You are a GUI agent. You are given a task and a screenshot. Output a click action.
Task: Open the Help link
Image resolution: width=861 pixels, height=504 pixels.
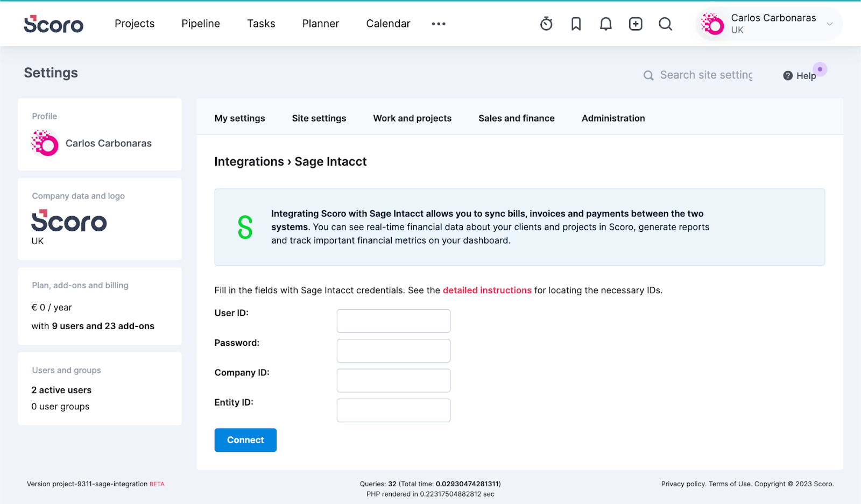click(806, 76)
